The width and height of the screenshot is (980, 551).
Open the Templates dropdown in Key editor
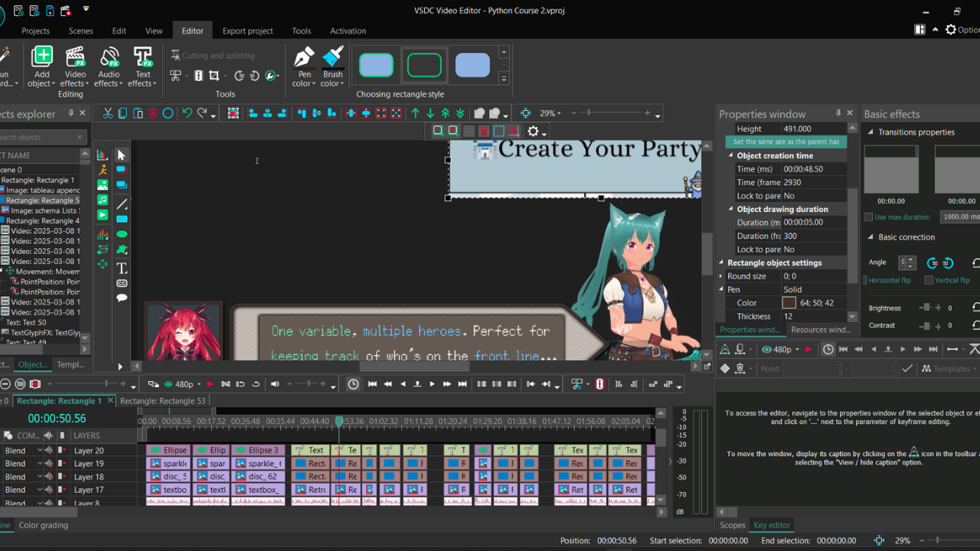(x=949, y=369)
